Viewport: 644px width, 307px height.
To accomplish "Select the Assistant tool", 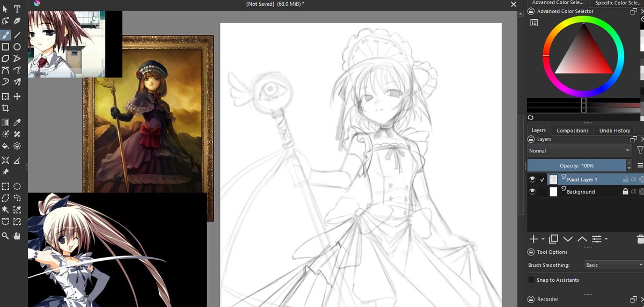I will (5, 160).
